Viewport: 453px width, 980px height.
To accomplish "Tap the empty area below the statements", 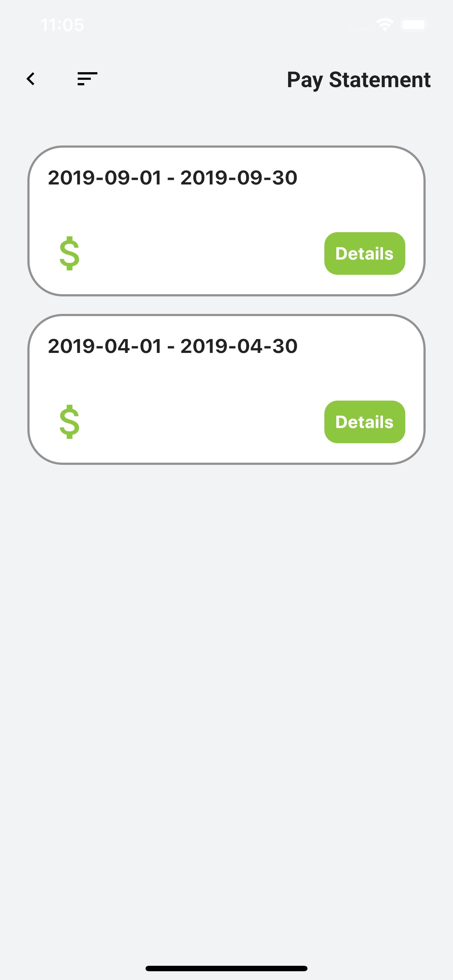I will click(x=226, y=685).
